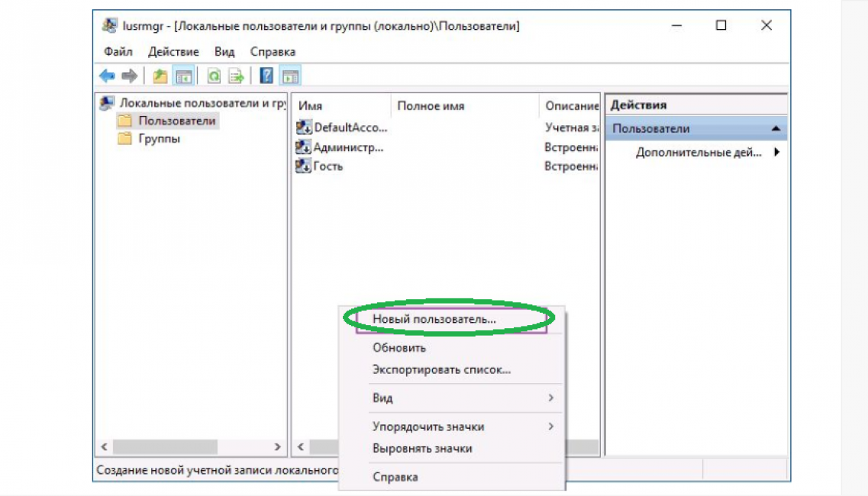Click the root node icon in the tree
The height and width of the screenshot is (496, 868).
107,103
